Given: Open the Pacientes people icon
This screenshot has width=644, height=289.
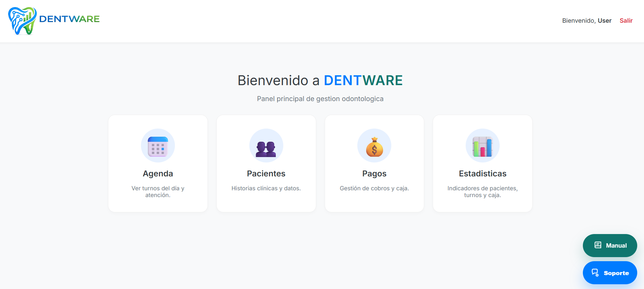Looking at the screenshot, I should click(x=266, y=149).
